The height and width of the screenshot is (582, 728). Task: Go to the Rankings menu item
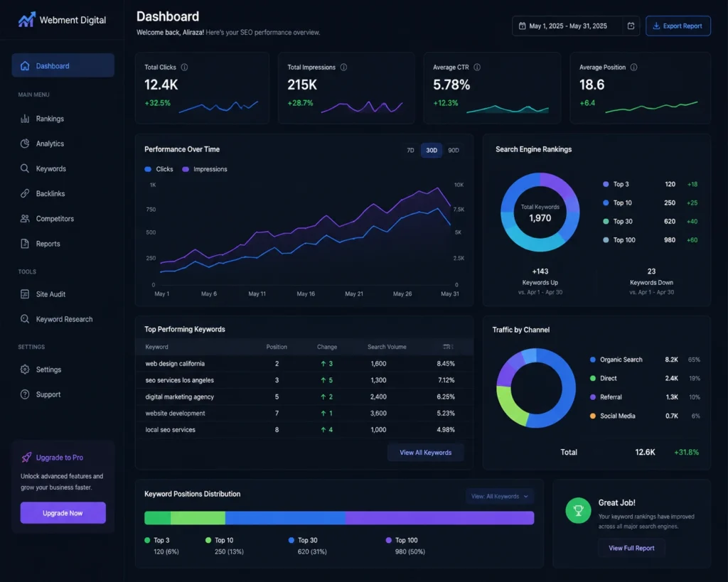[x=63, y=119]
